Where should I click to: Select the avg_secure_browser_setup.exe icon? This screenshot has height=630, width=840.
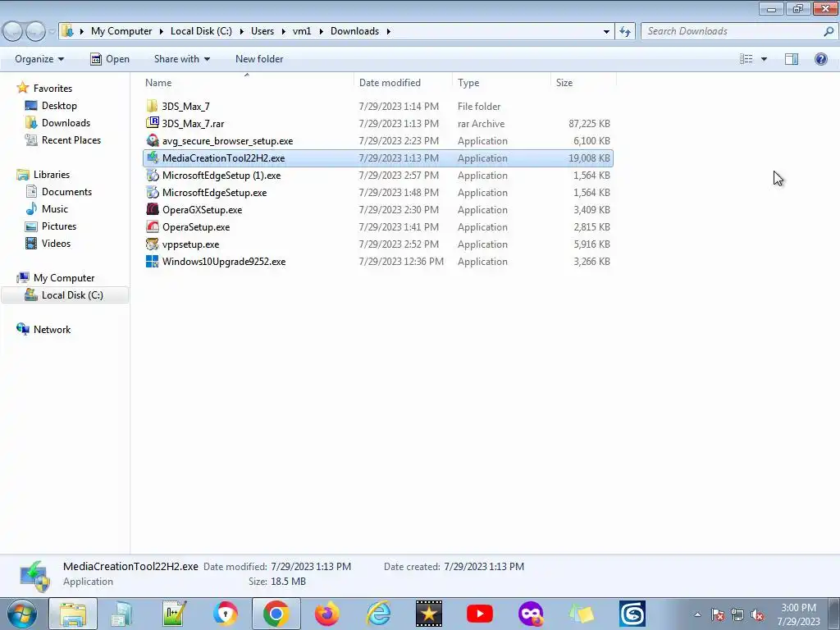(x=152, y=140)
